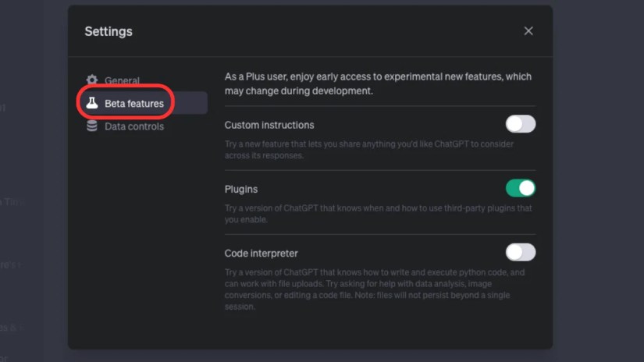Enable the Custom instructions toggle
644x362 pixels.
click(x=521, y=124)
